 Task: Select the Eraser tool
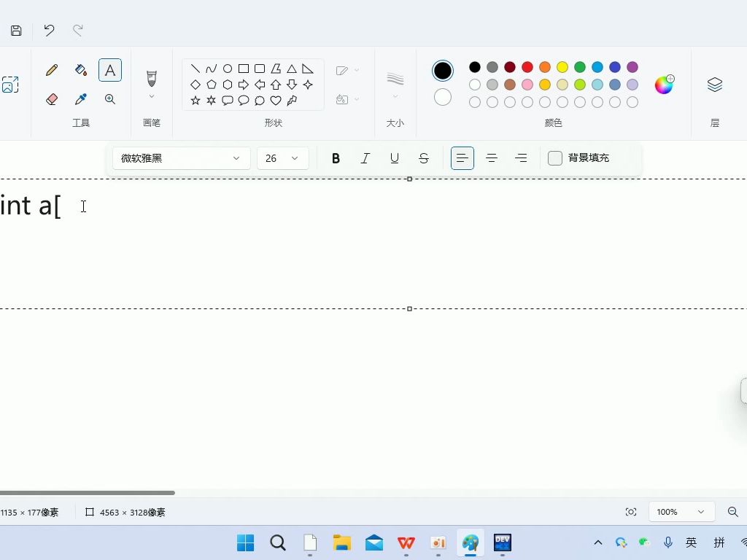coord(51,98)
